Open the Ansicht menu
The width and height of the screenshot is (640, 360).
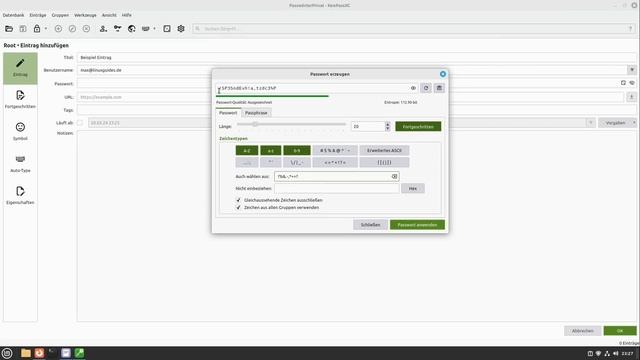coord(109,15)
